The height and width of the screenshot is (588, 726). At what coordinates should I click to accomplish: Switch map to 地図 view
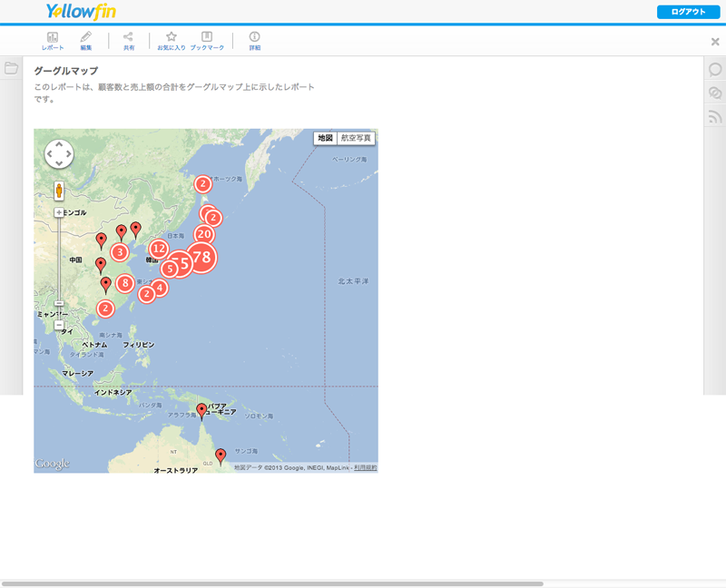coord(325,138)
